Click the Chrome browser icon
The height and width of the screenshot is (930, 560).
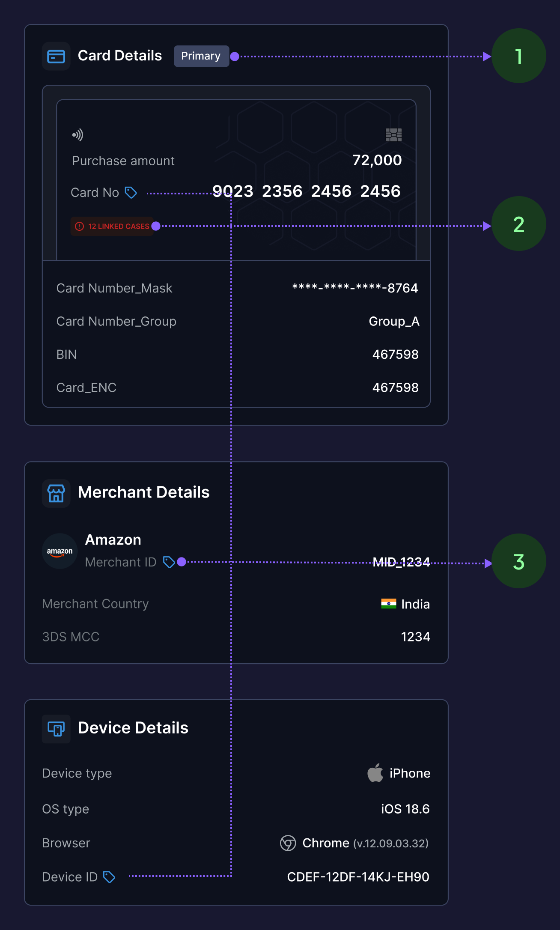point(288,843)
